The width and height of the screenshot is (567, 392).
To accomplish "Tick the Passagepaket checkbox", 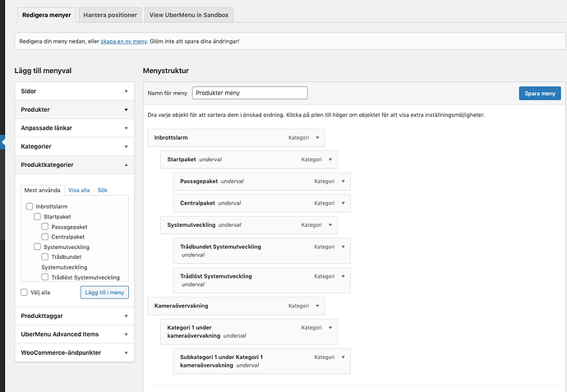I will click(44, 226).
